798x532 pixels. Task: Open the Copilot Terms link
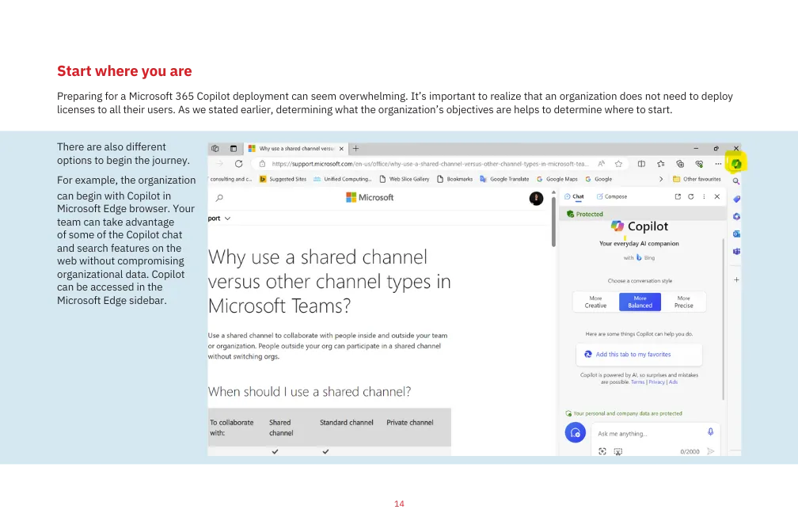pos(638,382)
